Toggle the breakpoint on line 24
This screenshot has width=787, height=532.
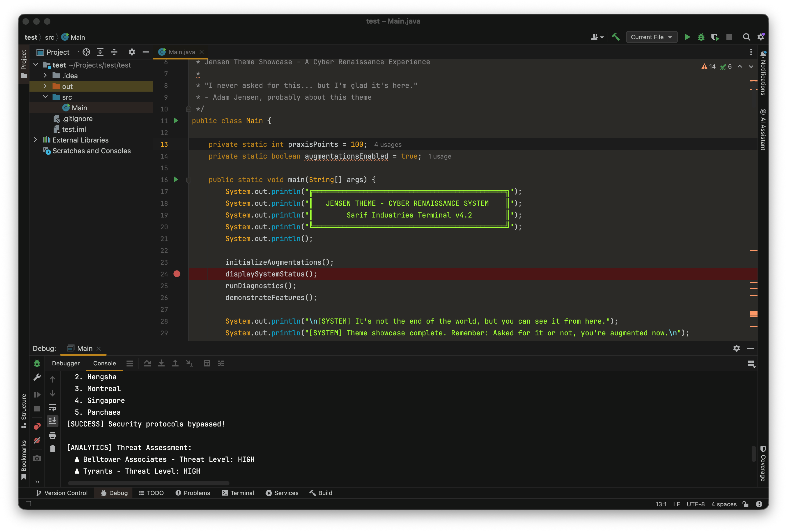click(x=177, y=274)
